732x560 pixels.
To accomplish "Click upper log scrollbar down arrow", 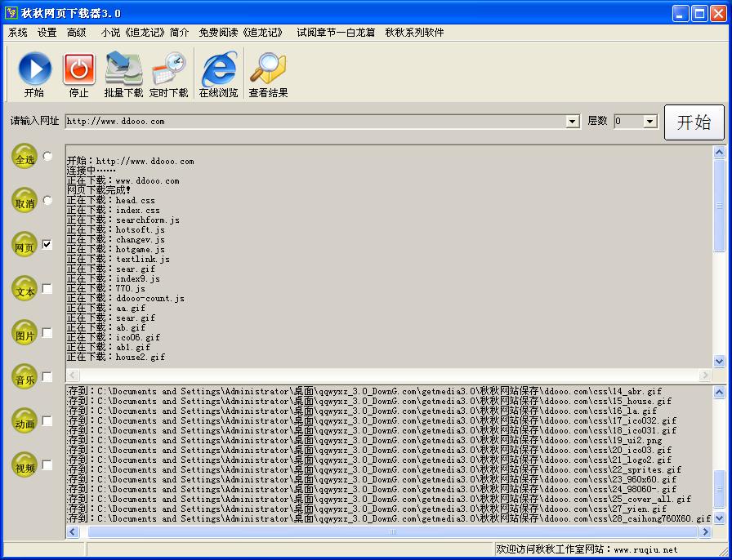I will [x=720, y=361].
